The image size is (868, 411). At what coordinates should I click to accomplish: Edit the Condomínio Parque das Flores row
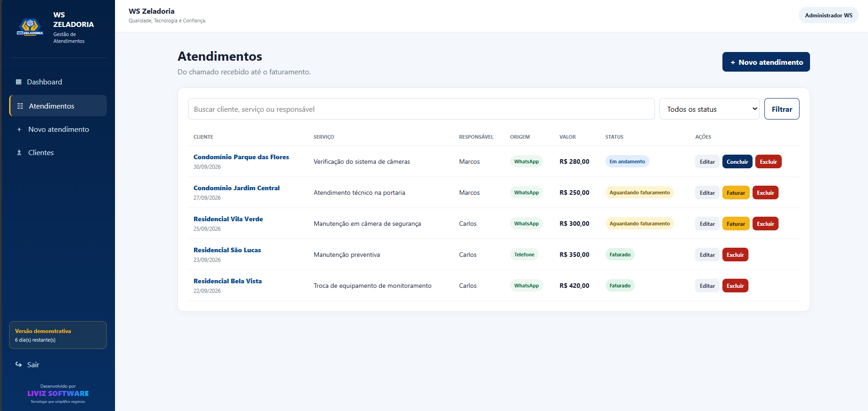pos(707,161)
